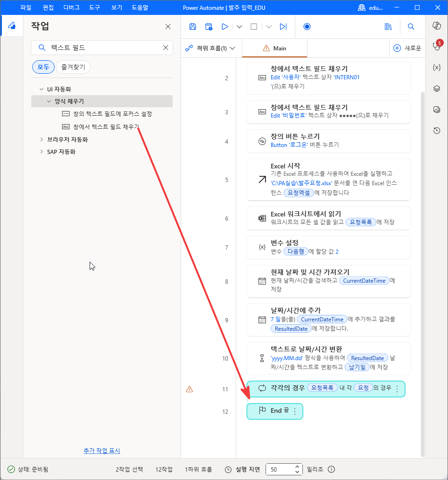This screenshot has width=448, height=480.
Task: Open the history clock icon
Action: (437, 131)
